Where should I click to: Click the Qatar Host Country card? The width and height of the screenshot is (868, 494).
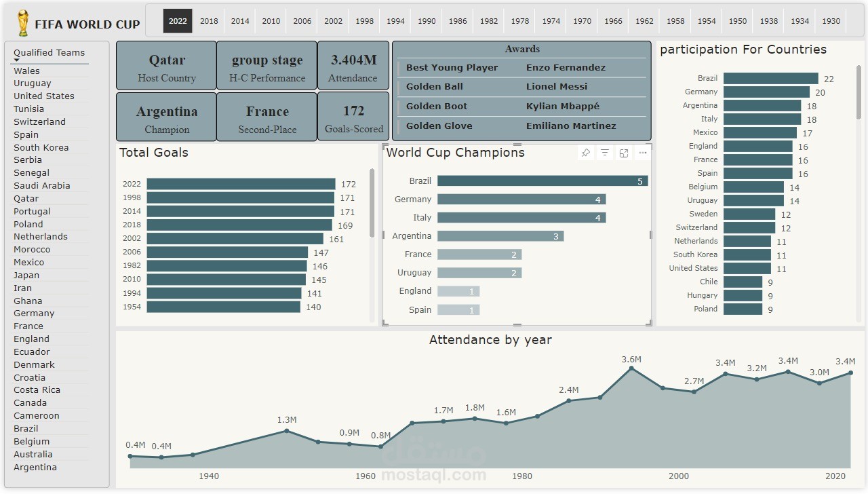click(x=166, y=66)
